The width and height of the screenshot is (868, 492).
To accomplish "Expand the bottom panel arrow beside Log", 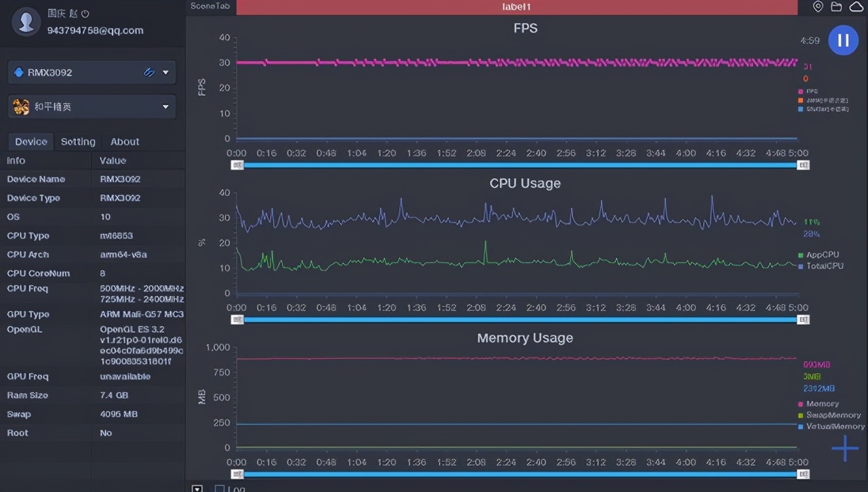I will pos(197,489).
